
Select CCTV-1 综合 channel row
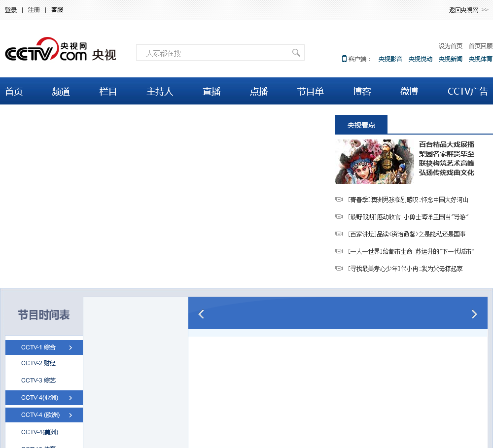[x=44, y=347]
